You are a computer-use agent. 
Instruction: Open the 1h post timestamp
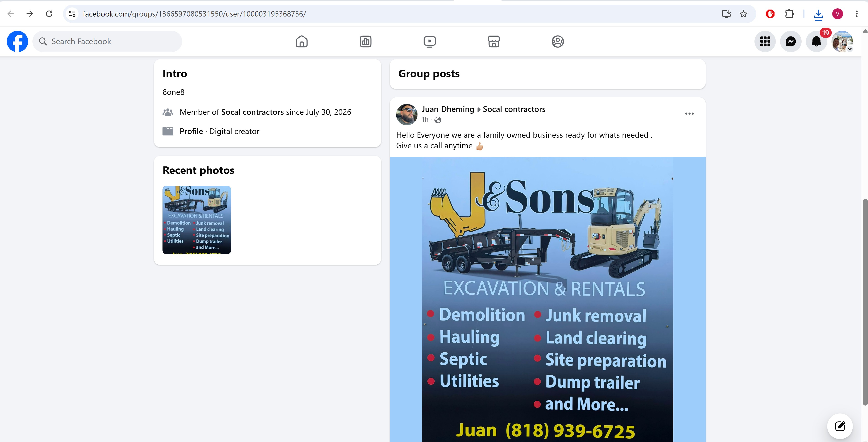[425, 120]
